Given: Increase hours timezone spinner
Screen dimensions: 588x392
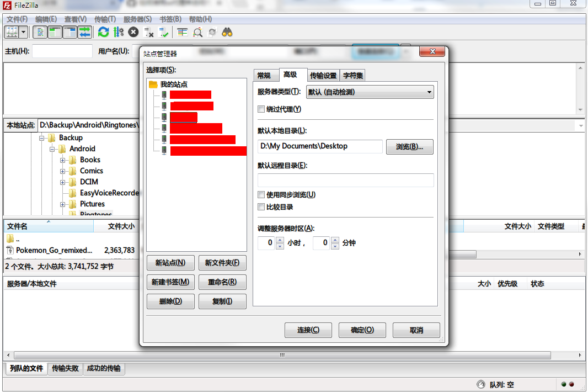Looking at the screenshot, I should 280,240.
